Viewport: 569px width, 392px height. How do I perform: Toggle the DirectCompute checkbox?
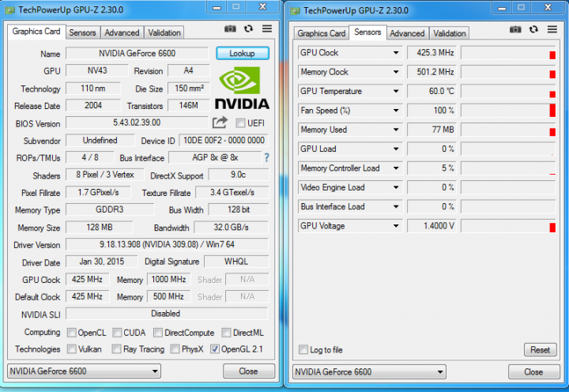[x=158, y=333]
